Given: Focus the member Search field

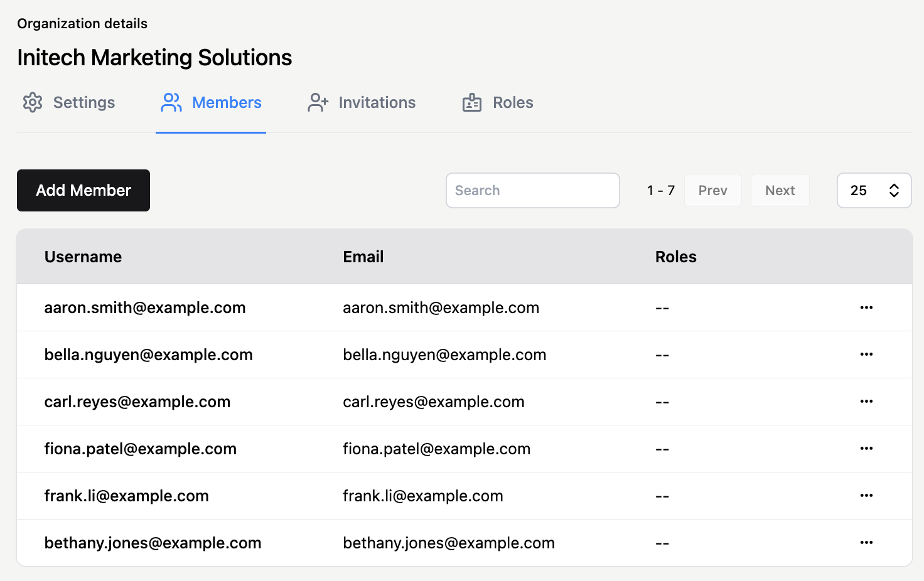Looking at the screenshot, I should click(x=532, y=190).
